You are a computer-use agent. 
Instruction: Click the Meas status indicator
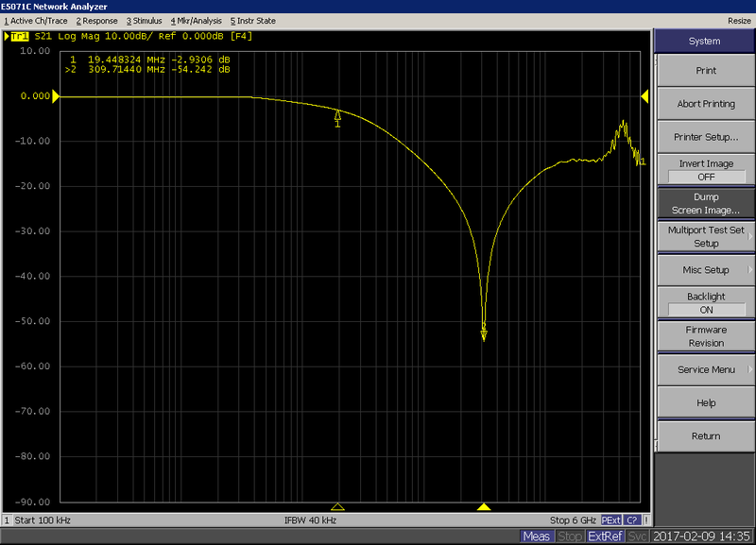(x=536, y=536)
